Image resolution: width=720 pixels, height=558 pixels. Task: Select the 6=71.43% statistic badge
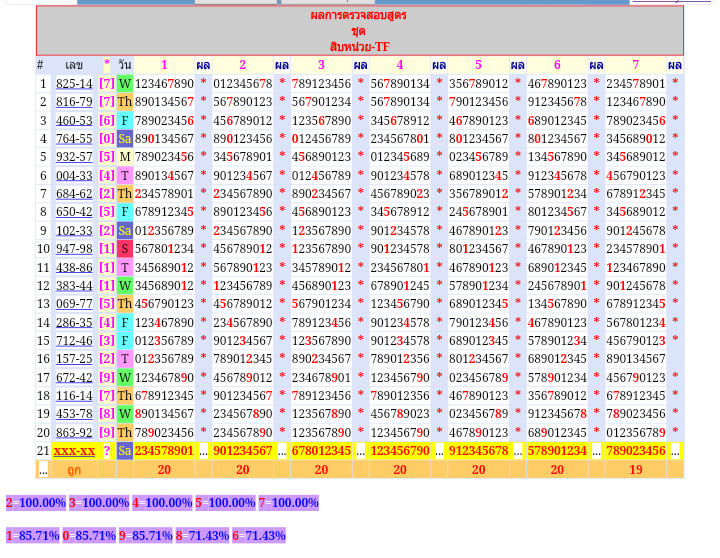(259, 535)
